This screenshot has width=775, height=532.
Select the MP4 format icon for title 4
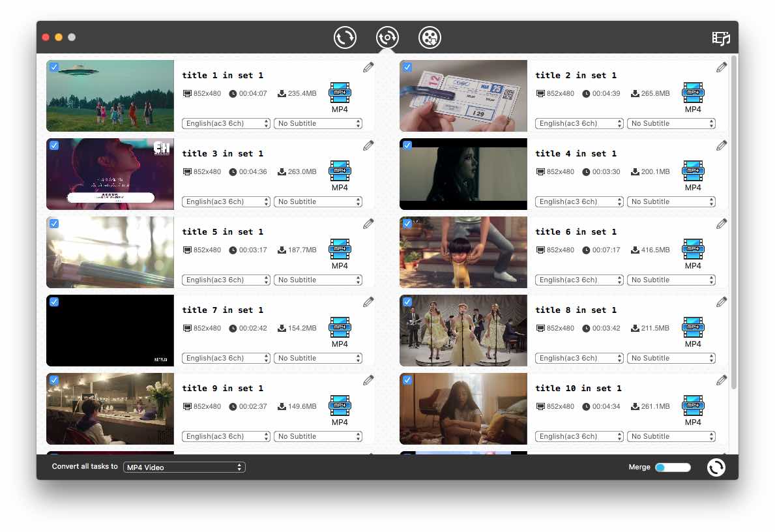click(x=693, y=171)
